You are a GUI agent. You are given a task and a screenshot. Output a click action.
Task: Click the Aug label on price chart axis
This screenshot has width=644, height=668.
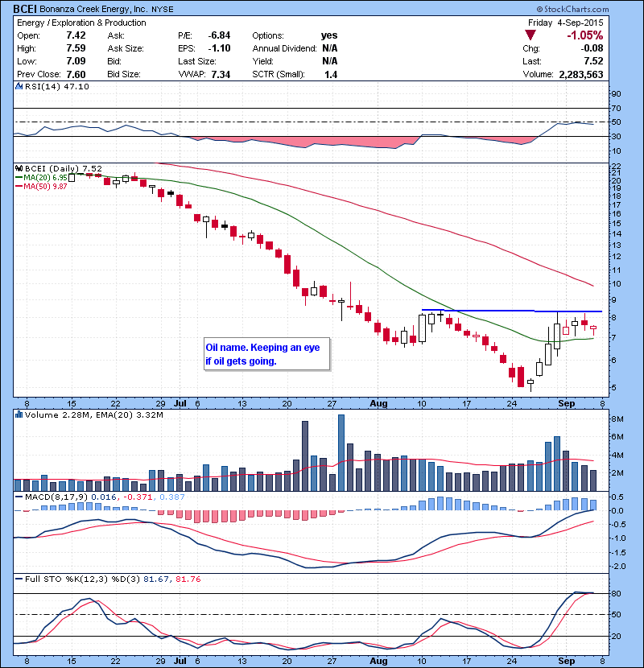378,403
